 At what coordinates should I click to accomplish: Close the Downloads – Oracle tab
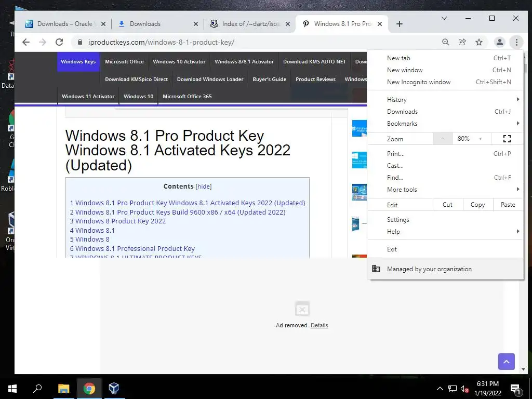[x=103, y=24]
